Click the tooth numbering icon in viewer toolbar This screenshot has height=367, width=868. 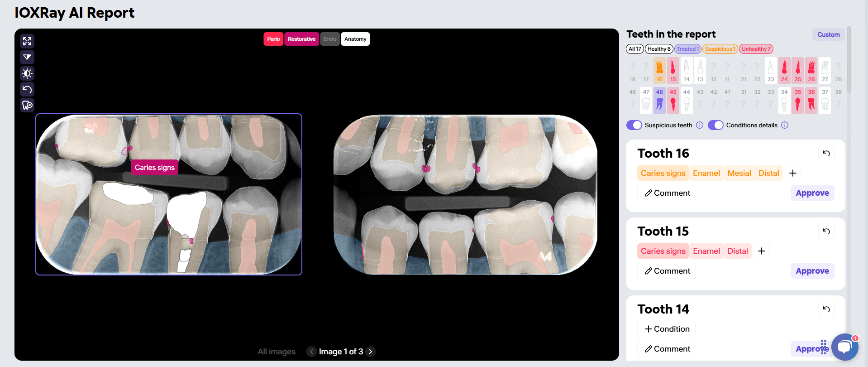(27, 105)
